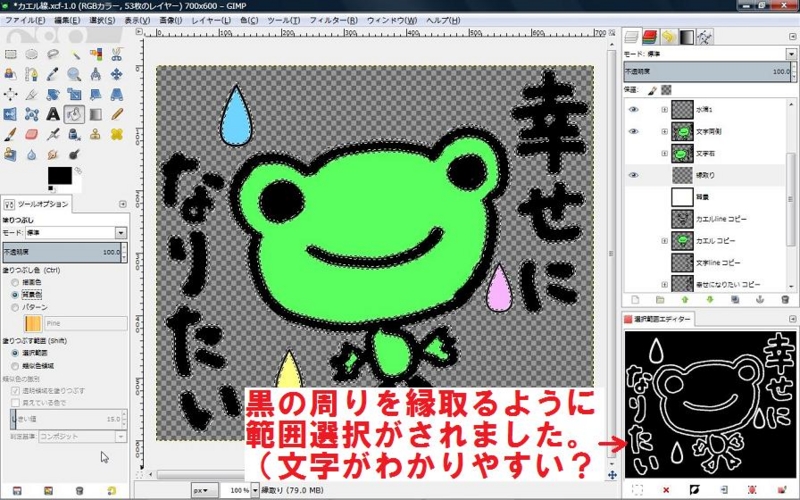Image resolution: width=800 pixels, height=500 pixels.
Task: Expand the 水滴1 layer group
Action: click(x=664, y=110)
